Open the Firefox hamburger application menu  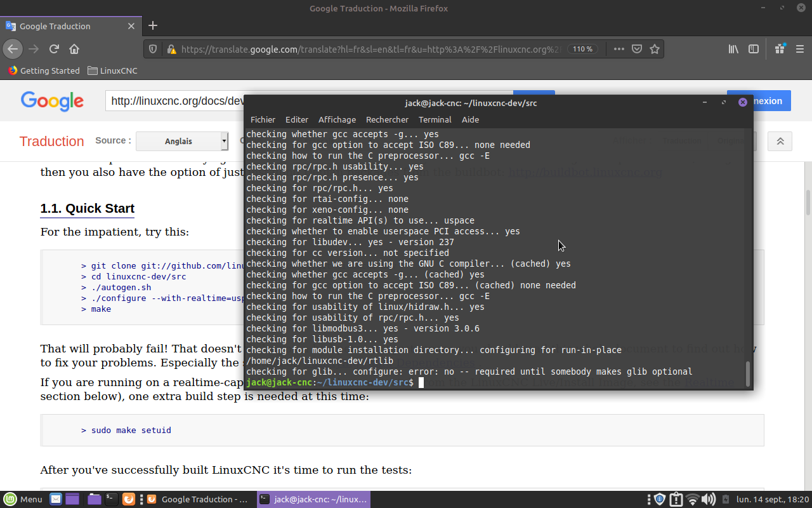pyautogui.click(x=800, y=49)
